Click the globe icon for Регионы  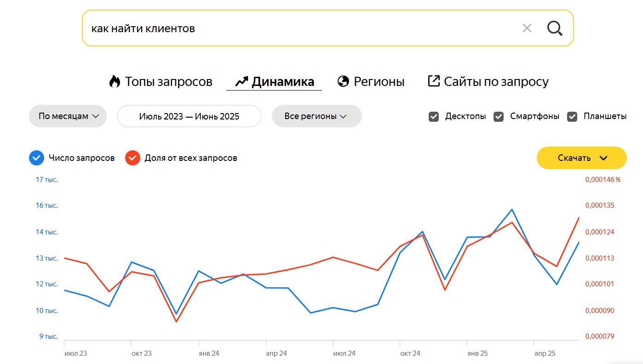[343, 82]
